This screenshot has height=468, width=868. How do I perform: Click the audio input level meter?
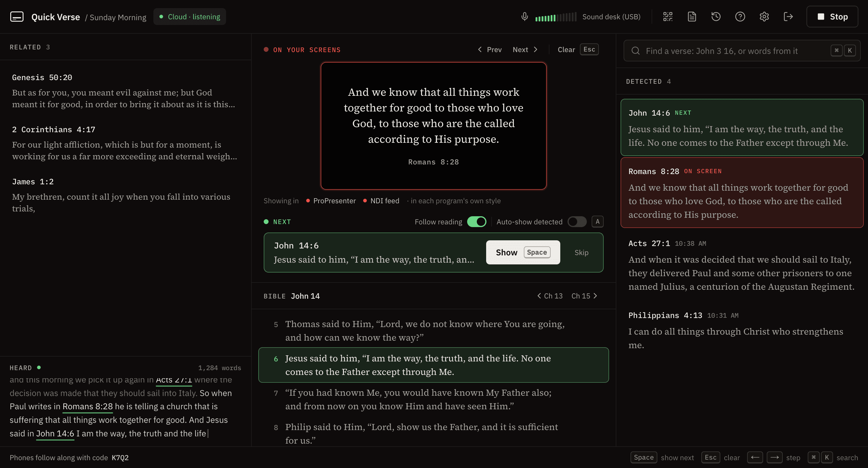pos(556,17)
